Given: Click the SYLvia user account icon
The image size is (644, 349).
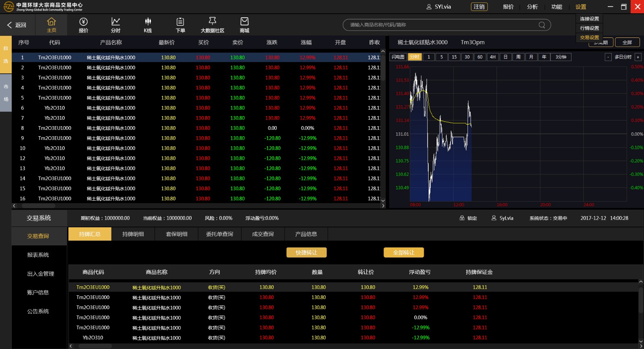Looking at the screenshot, I should 429,7.
